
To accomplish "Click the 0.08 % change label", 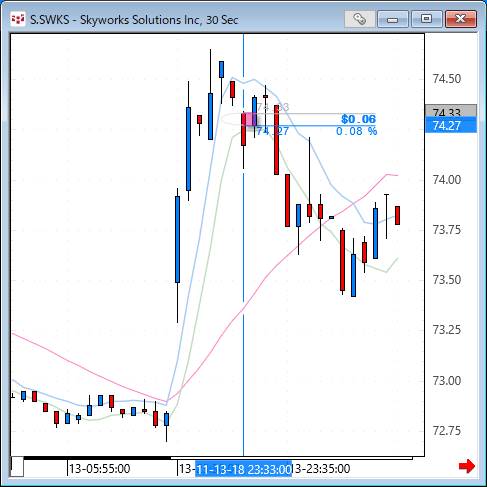I will tap(356, 131).
